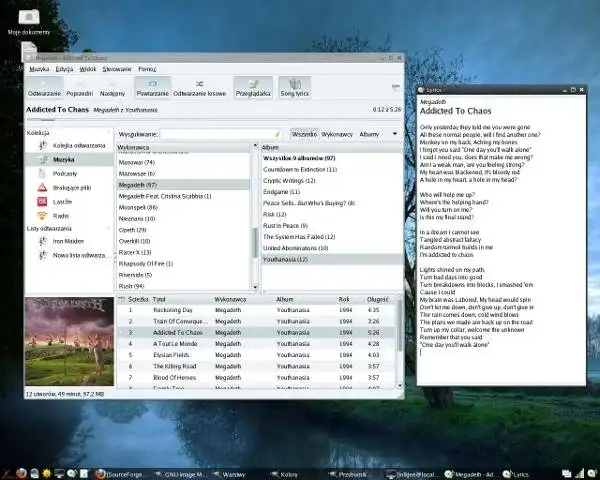
Task: Open Radio source in the sidebar
Action: click(70, 216)
